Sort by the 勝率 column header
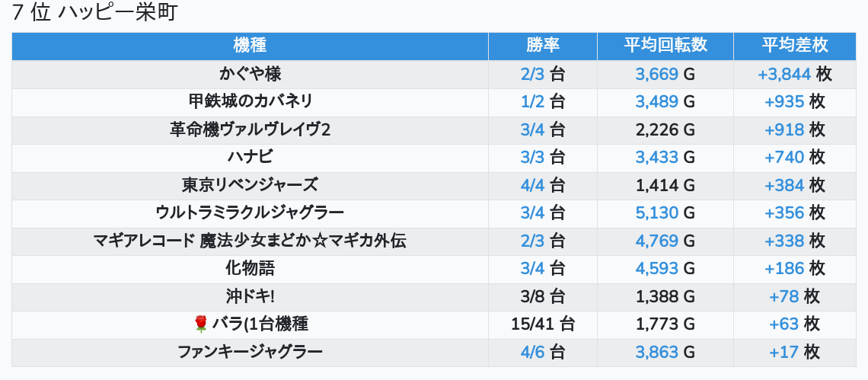868x380 pixels. 543,46
